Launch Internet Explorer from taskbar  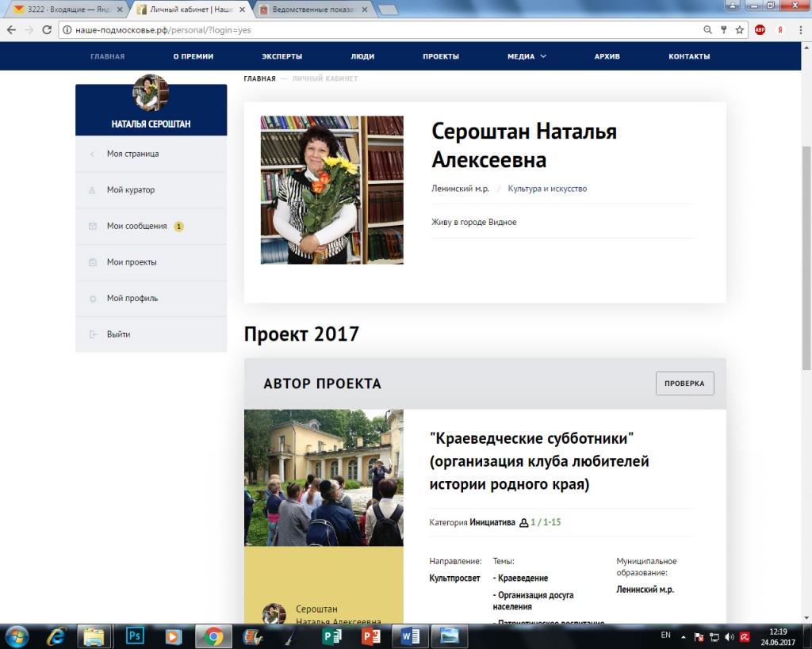click(x=56, y=636)
